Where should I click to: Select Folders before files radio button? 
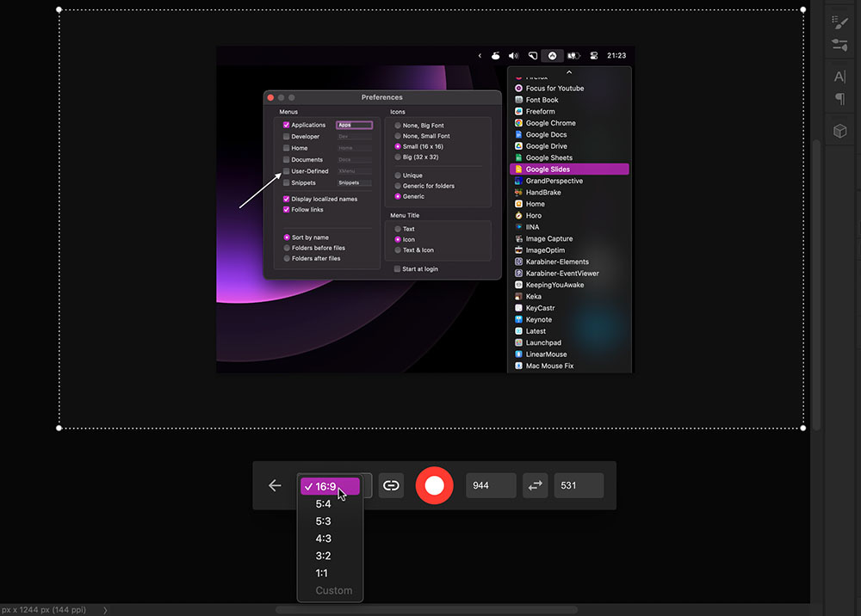pos(287,248)
